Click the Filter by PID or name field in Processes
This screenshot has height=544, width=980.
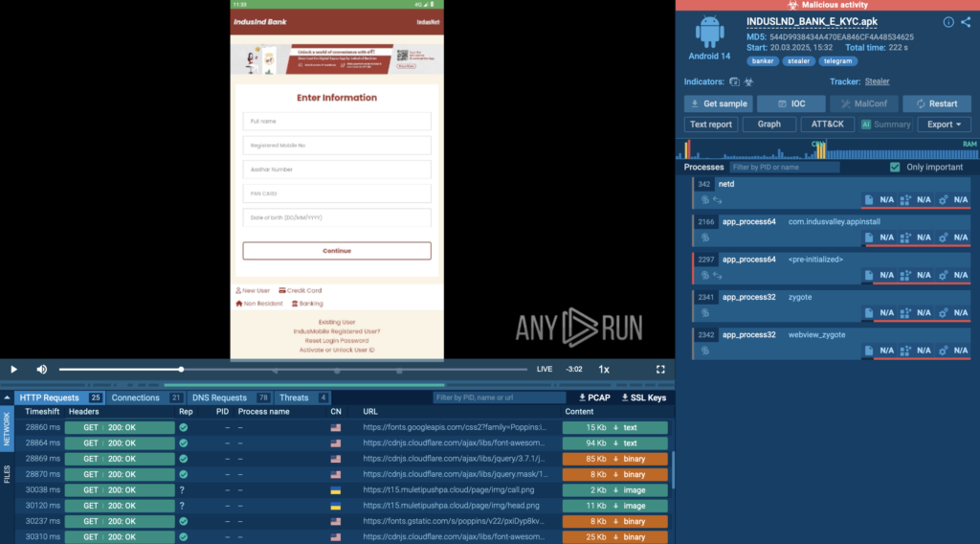pos(783,167)
